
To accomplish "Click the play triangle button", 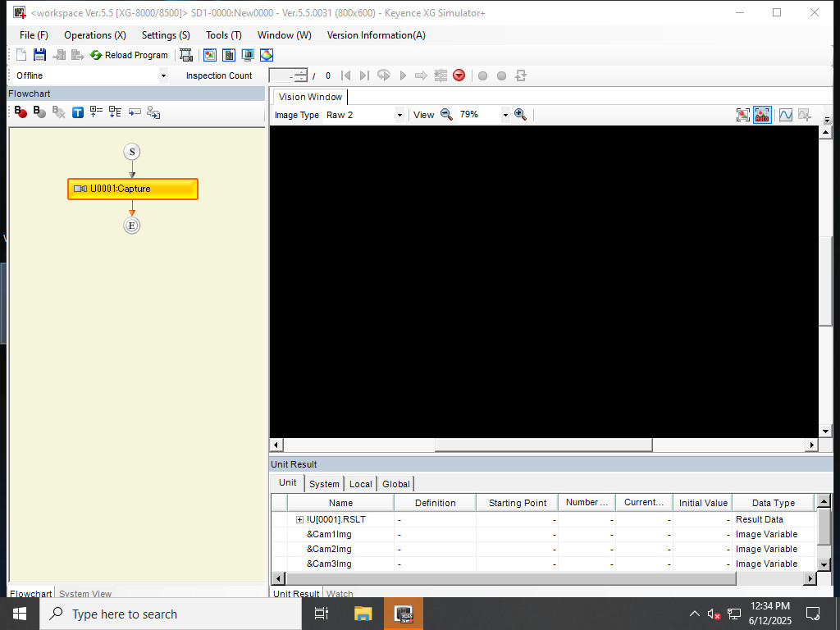I will point(403,75).
